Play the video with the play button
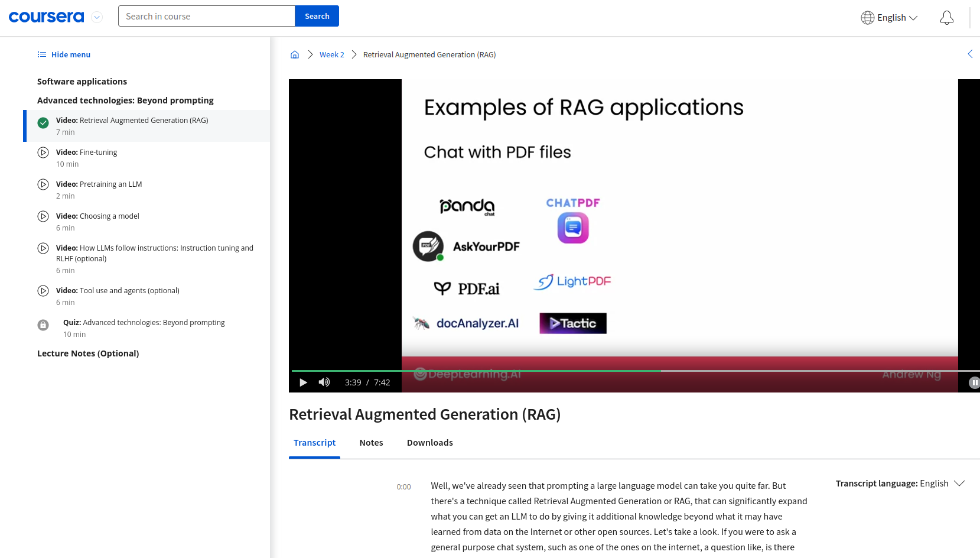The image size is (980, 558). 303,382
